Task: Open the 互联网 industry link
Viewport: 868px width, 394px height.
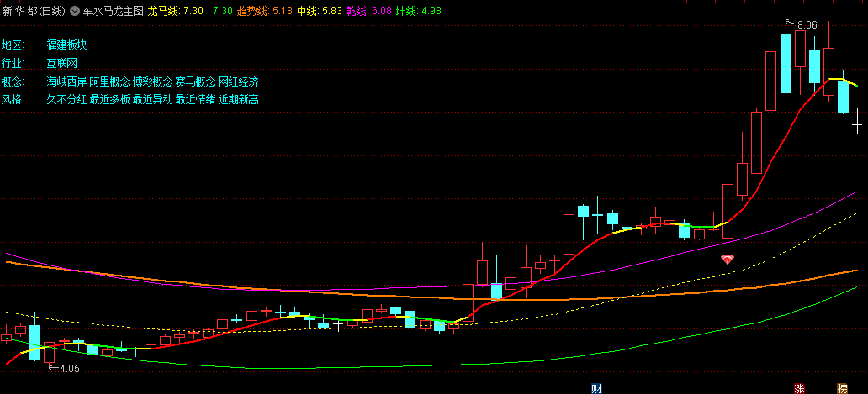Action: [62, 64]
